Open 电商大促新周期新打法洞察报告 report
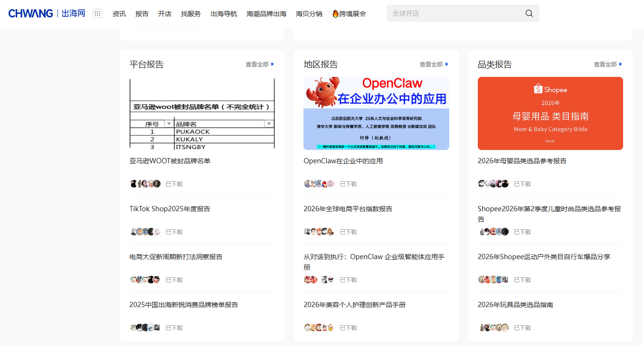This screenshot has height=346, width=644. tap(176, 257)
